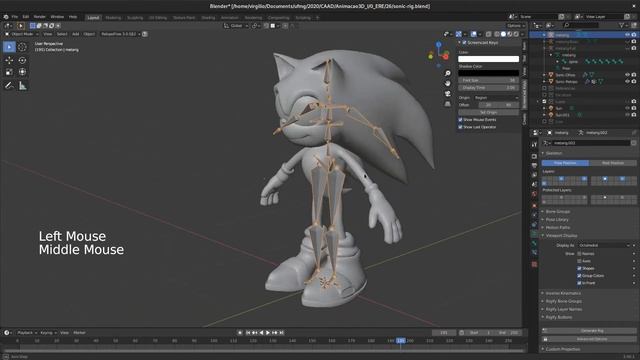The height and width of the screenshot is (360, 640).
Task: Expand the Pose Library panel
Action: click(557, 220)
